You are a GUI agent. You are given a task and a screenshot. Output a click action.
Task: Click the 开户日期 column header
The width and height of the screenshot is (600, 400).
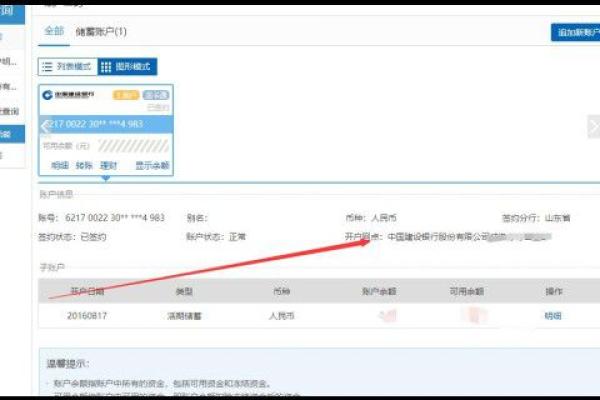pyautogui.click(x=87, y=292)
